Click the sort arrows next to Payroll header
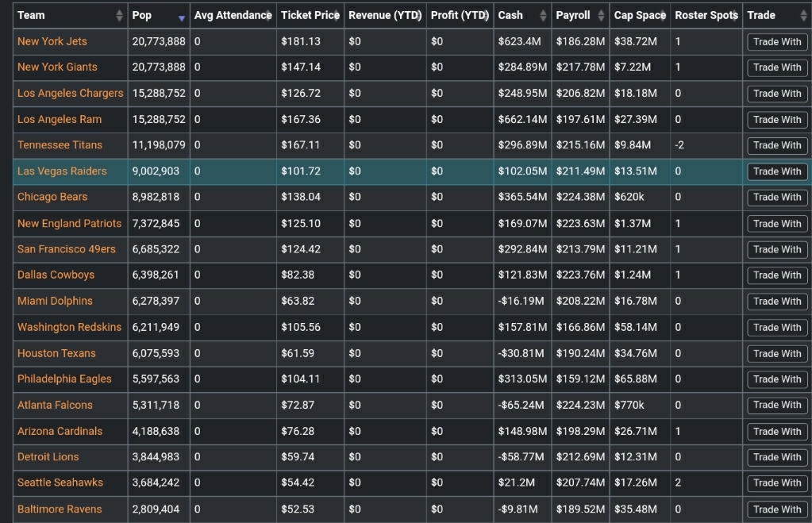 tap(601, 16)
